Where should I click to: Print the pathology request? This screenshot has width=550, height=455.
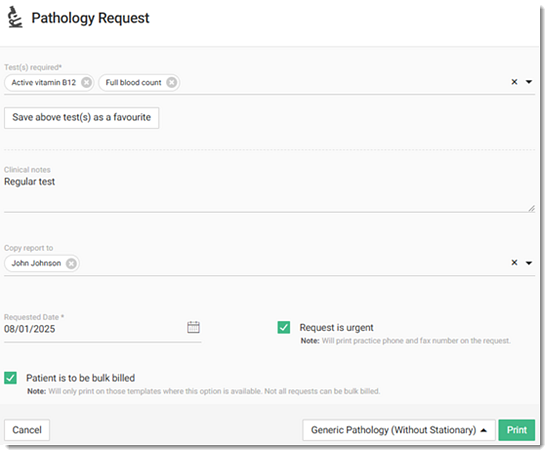pos(517,430)
